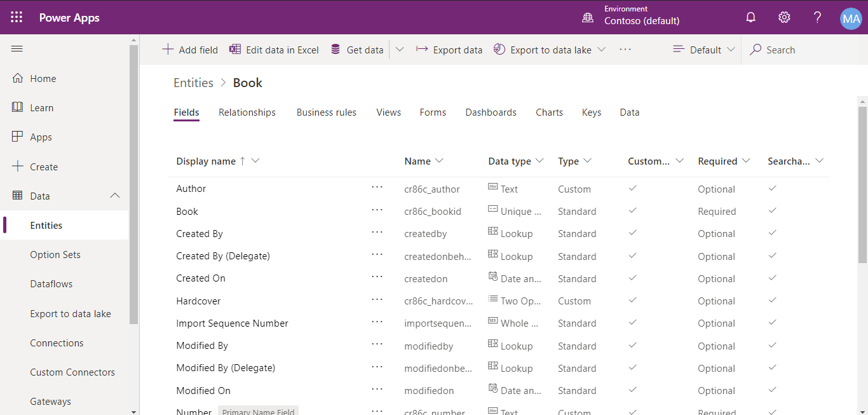Toggle the Searchable checkmark for Author
868x415 pixels.
pyautogui.click(x=772, y=189)
